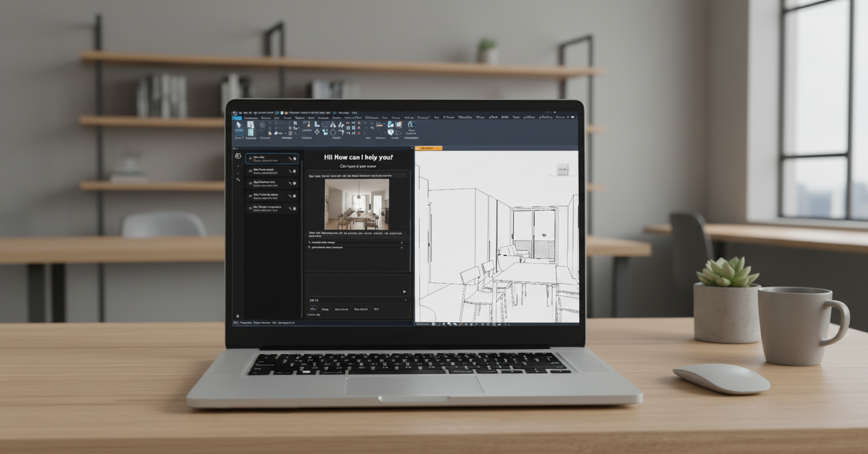
Task: Click the search magnifier in left sidebar
Action: tap(238, 180)
